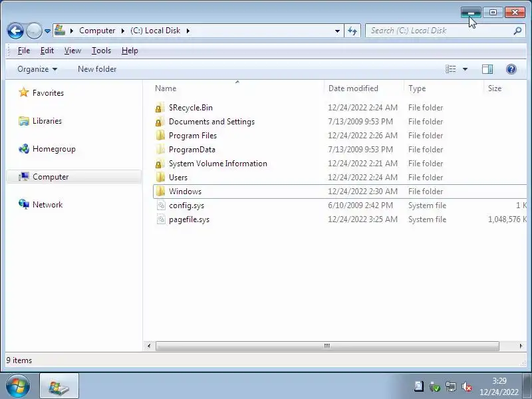532x399 pixels.
Task: Open the Organize dropdown
Action: point(37,69)
